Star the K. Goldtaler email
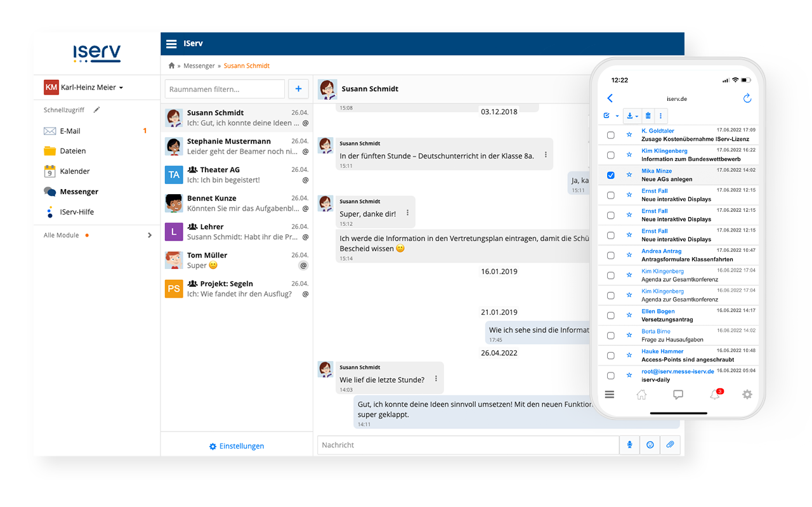The height and width of the screenshot is (507, 812). [x=629, y=135]
